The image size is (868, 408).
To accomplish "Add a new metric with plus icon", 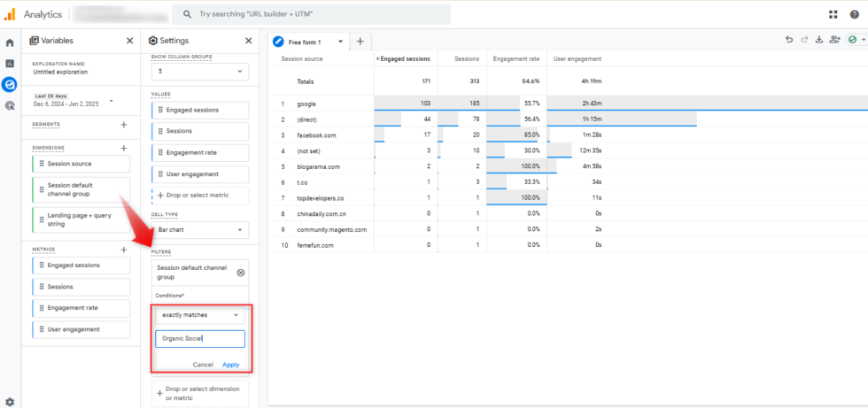I will [x=124, y=250].
